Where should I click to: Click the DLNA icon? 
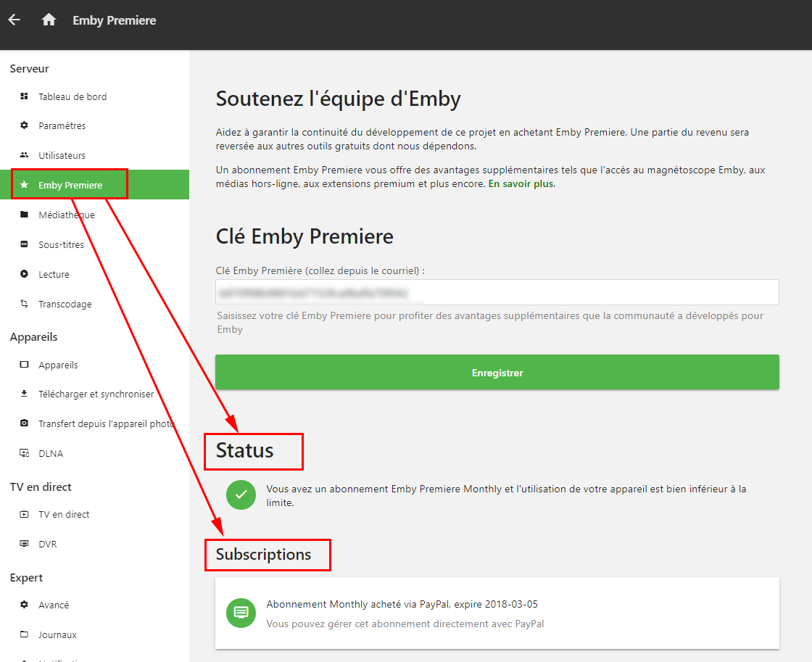pyautogui.click(x=24, y=453)
